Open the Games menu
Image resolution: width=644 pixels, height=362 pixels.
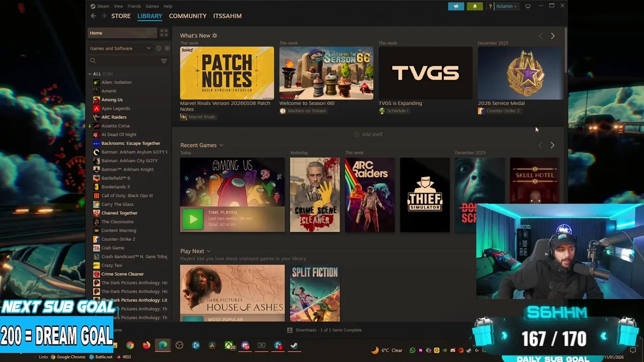coord(152,7)
